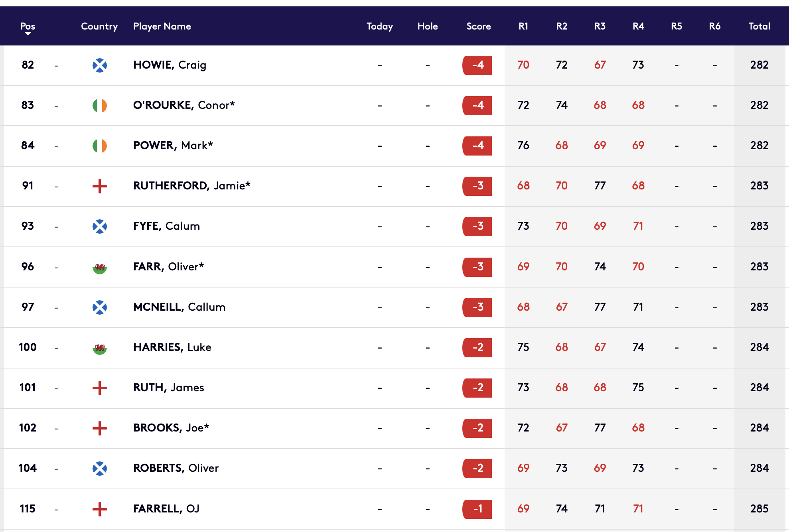Viewport: 789px width, 532px height.
Task: Open player FYFE, Calum
Action: (x=166, y=226)
